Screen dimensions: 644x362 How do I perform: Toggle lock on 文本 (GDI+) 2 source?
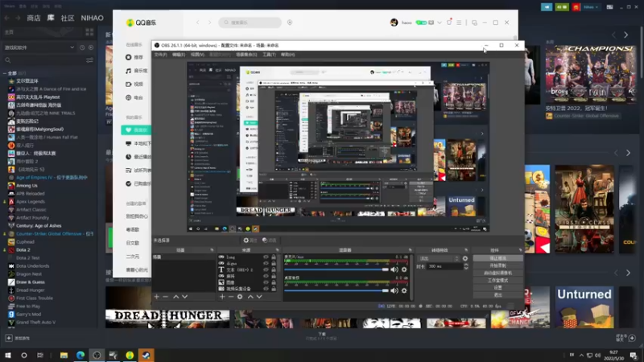(x=274, y=270)
